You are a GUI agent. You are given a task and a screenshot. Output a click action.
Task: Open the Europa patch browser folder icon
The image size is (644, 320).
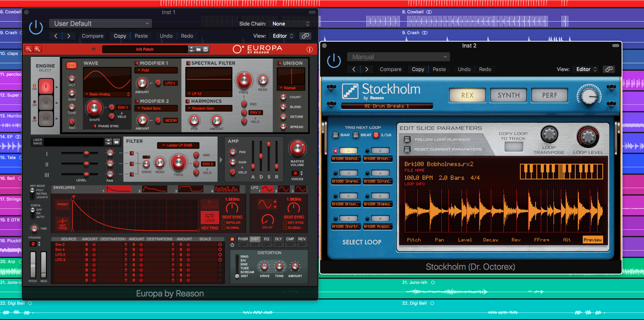click(199, 49)
